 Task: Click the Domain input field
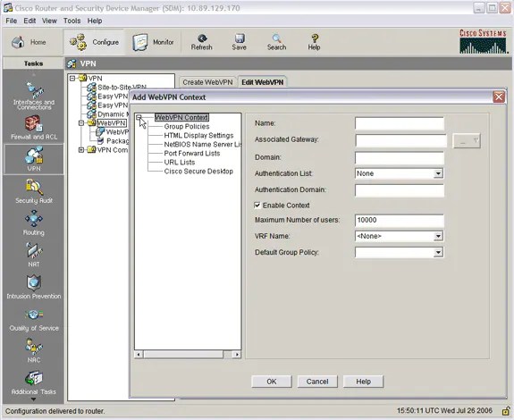[400, 158]
